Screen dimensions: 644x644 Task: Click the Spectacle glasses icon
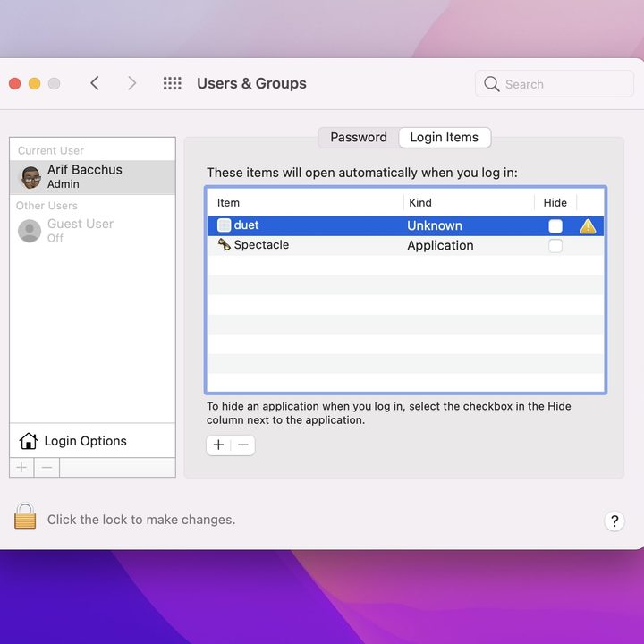(x=224, y=245)
